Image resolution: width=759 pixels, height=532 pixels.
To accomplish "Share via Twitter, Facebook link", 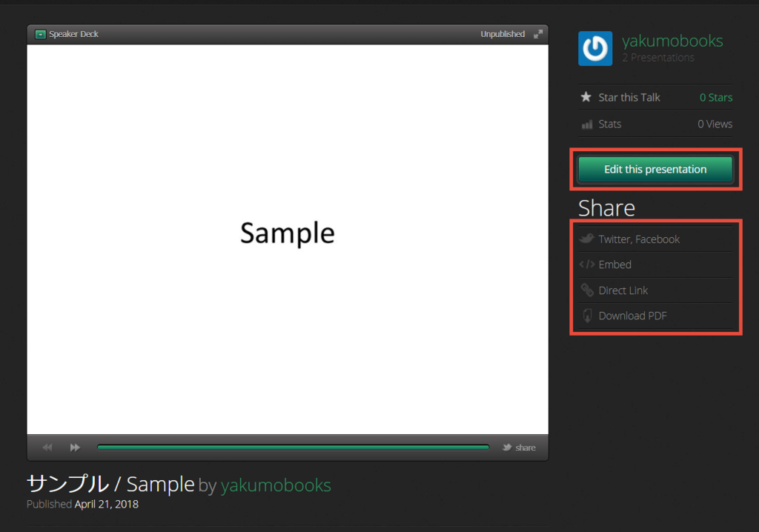I will tap(639, 239).
